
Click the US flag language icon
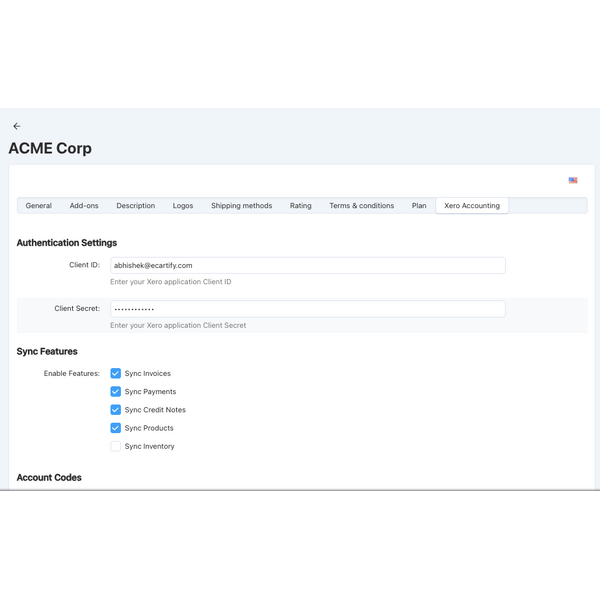click(573, 181)
